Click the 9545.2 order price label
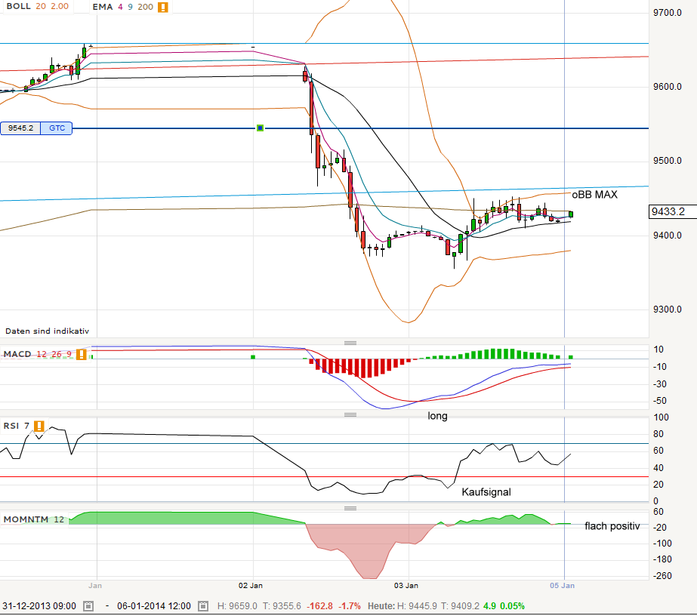The image size is (697, 616). click(20, 128)
